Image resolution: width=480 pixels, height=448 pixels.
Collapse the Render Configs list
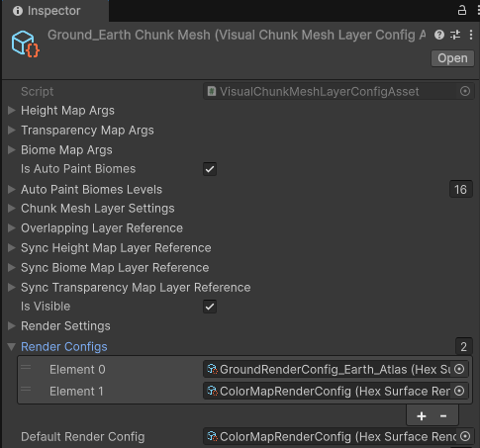click(12, 346)
